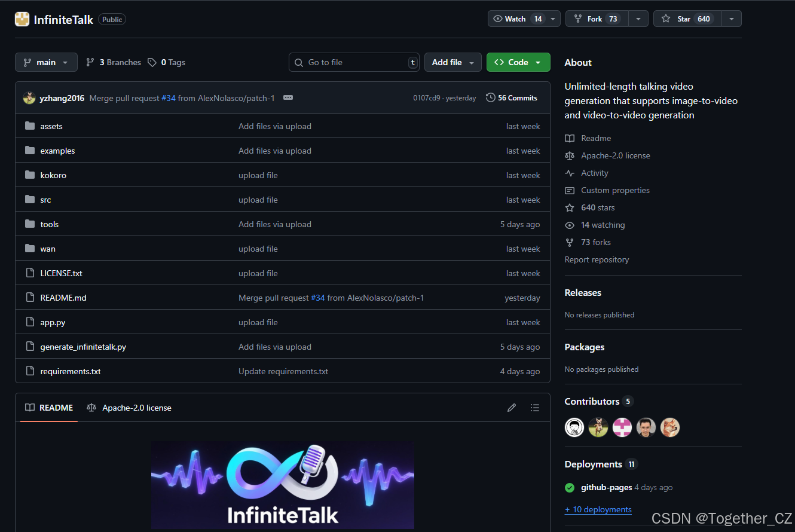Click the app.py file icon

pyautogui.click(x=30, y=322)
